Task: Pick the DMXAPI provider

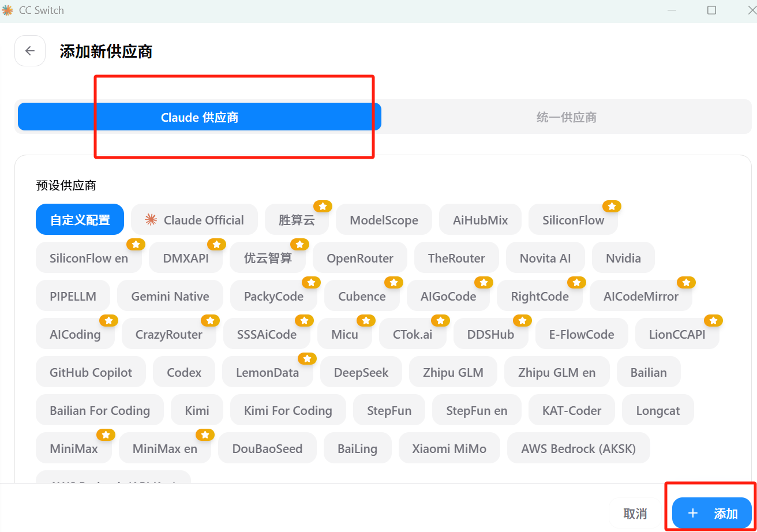Action: (186, 258)
